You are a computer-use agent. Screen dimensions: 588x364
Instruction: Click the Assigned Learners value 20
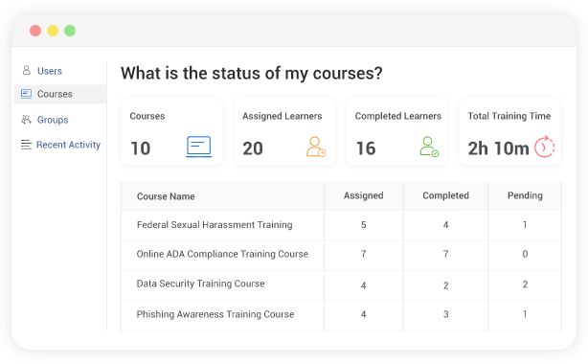click(253, 148)
